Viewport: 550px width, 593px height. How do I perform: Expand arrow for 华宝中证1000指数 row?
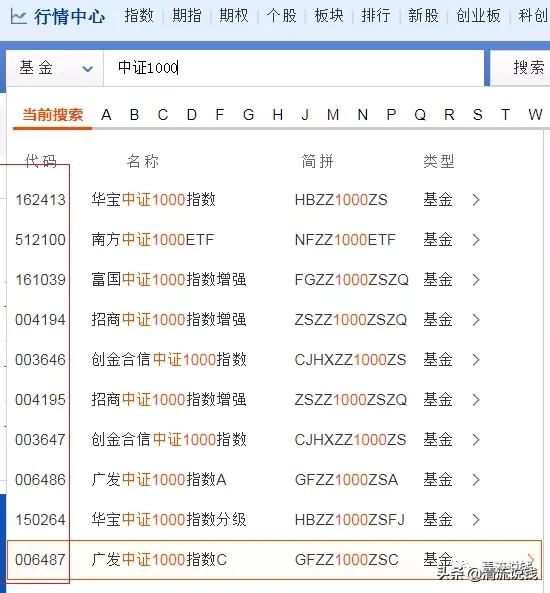pyautogui.click(x=476, y=200)
